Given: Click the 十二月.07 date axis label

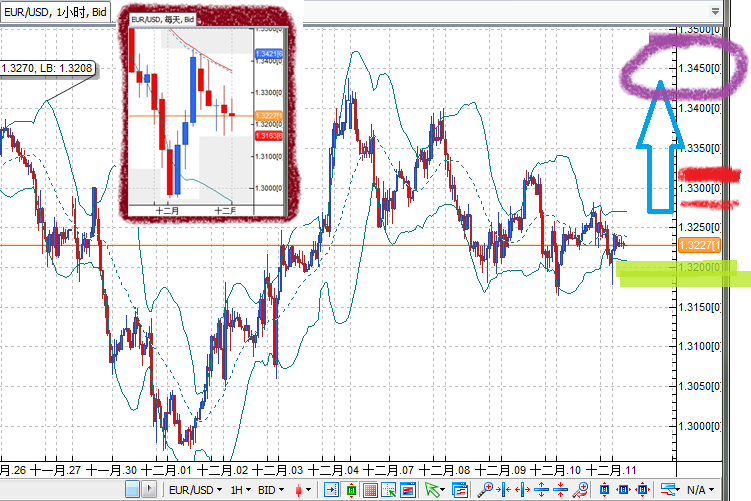Looking at the screenshot, I should 389,470.
